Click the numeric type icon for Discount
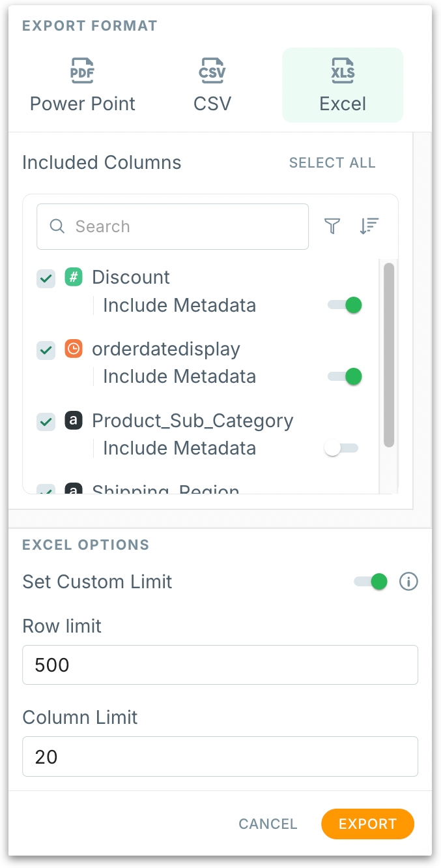 pyautogui.click(x=74, y=277)
